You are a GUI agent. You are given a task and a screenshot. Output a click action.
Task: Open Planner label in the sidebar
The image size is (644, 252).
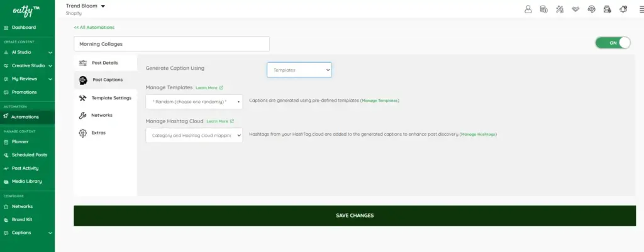(20, 142)
